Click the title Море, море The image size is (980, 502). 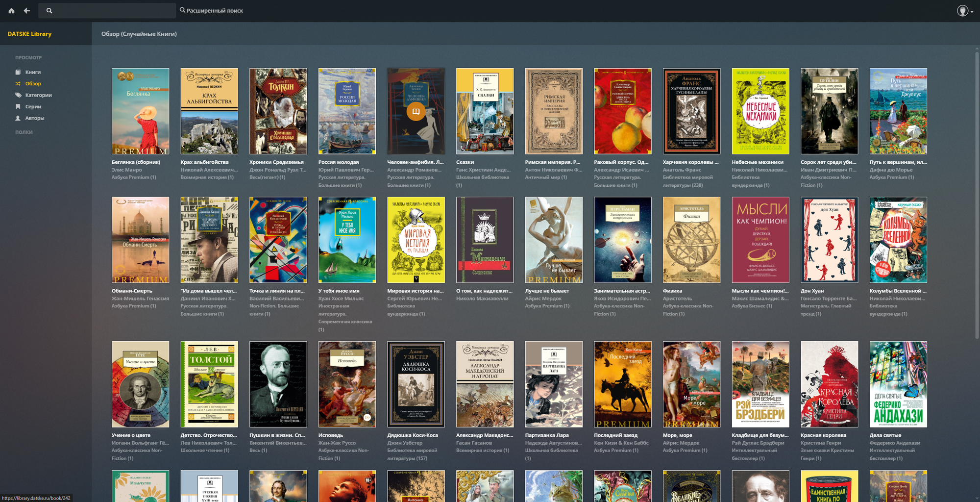pyautogui.click(x=678, y=435)
